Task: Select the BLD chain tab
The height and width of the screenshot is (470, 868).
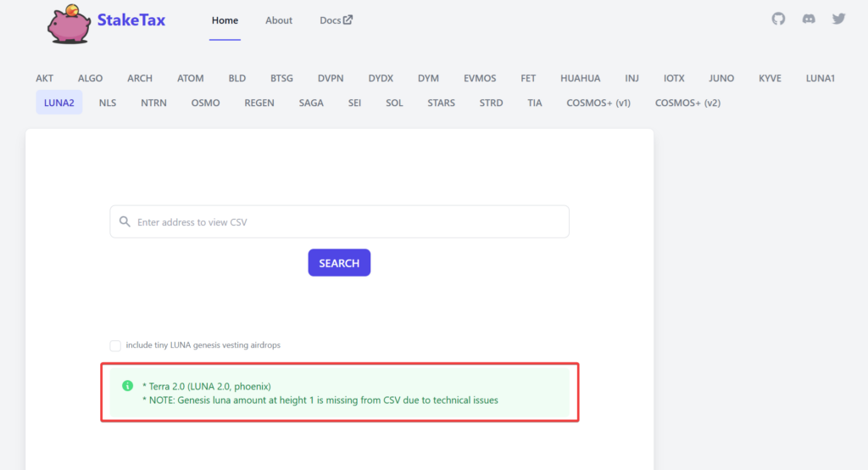Action: (x=237, y=78)
